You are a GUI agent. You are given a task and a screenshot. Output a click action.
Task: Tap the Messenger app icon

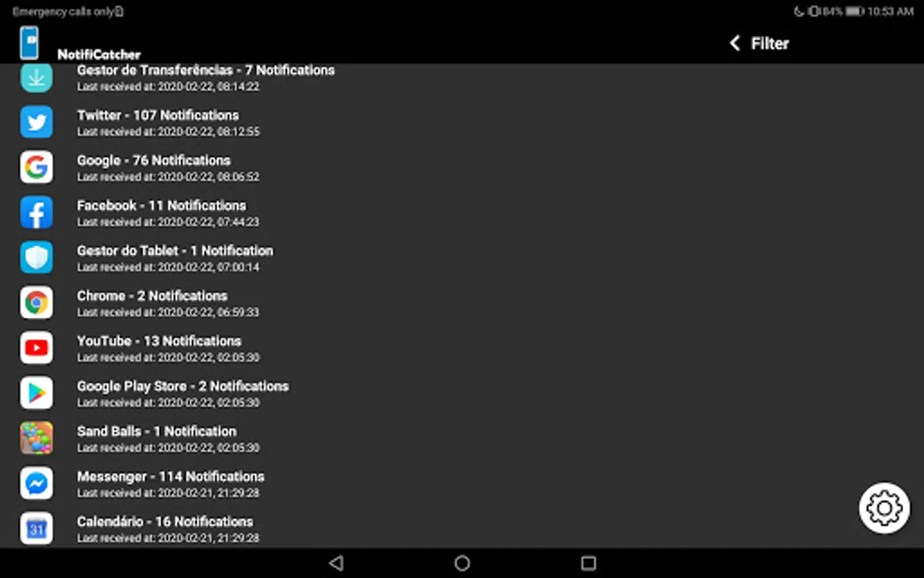[37, 483]
